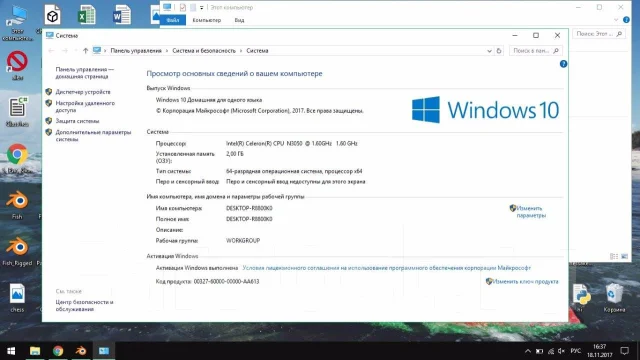This screenshot has width=640, height=360.
Task: Select This PC shortcut on desktop
Action: (x=17, y=22)
